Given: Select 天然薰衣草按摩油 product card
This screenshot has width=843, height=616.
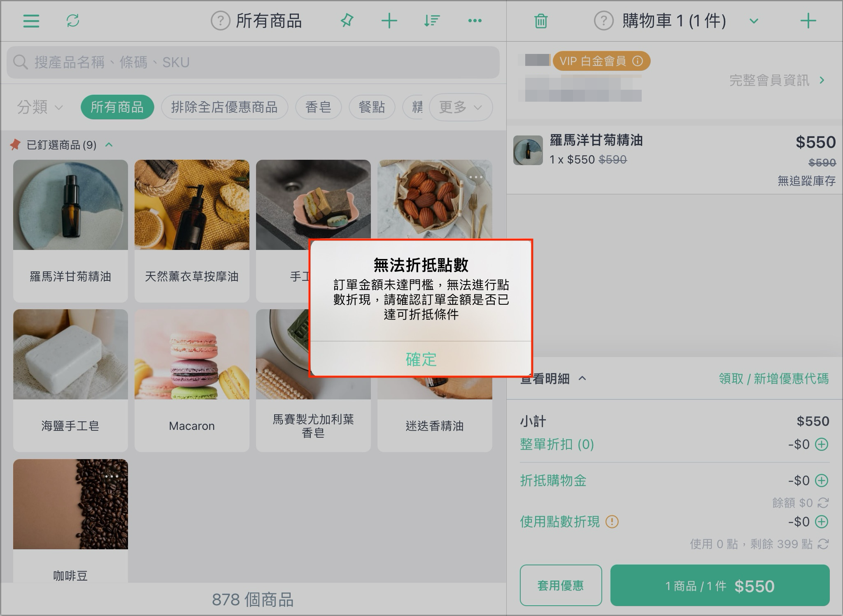Looking at the screenshot, I should point(192,231).
